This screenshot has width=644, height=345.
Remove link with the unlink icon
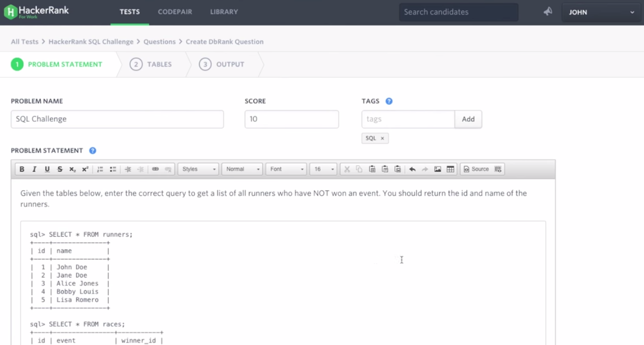click(x=168, y=169)
